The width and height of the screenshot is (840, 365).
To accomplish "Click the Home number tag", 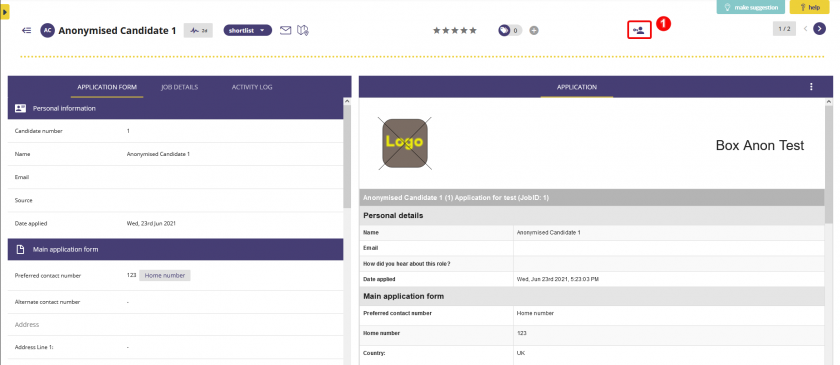I will 165,275.
